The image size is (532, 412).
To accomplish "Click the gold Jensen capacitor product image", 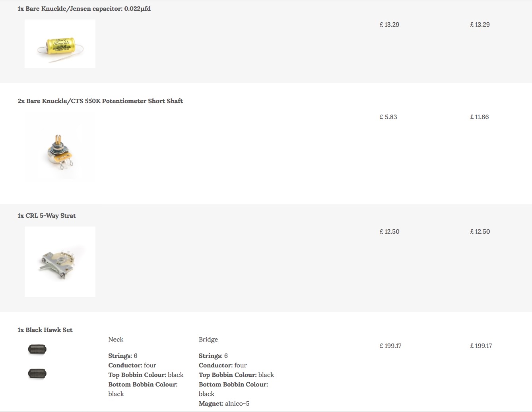I will (60, 44).
